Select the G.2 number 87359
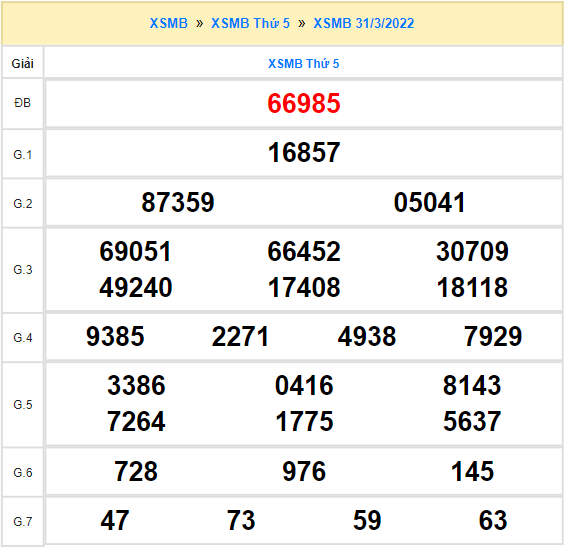 178,202
